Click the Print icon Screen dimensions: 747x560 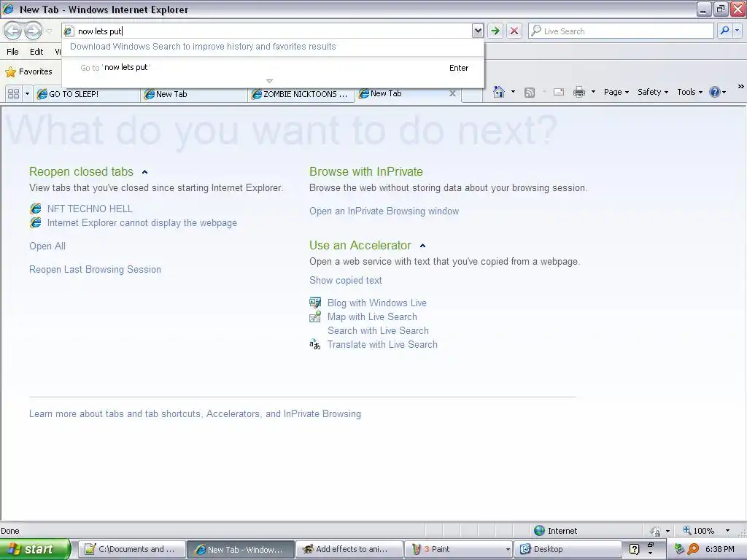(578, 92)
